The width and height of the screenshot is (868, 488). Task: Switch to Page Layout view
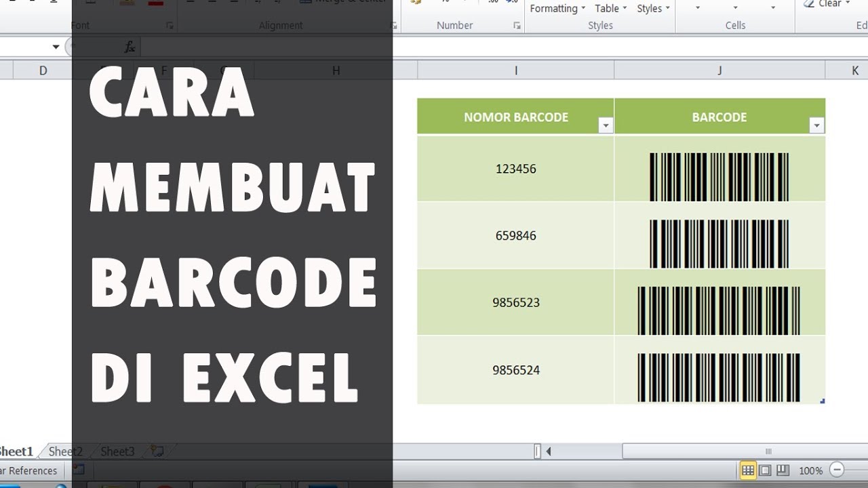(765, 470)
